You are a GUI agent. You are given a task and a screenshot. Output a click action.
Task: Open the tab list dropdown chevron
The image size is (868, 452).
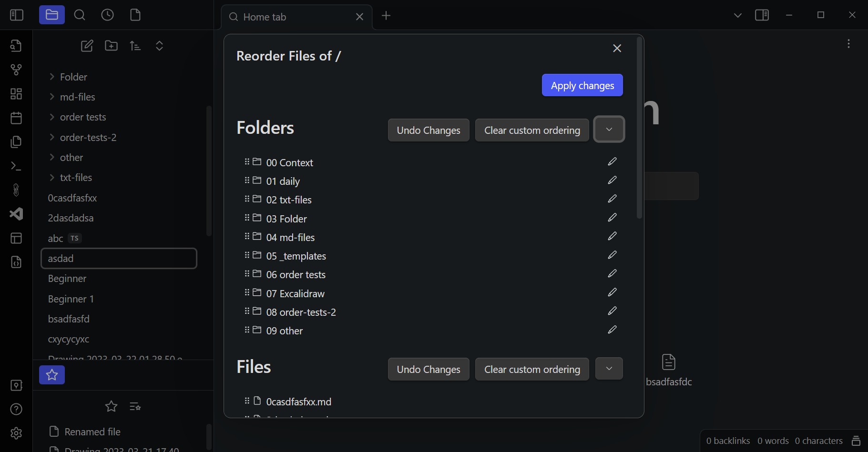(x=738, y=15)
